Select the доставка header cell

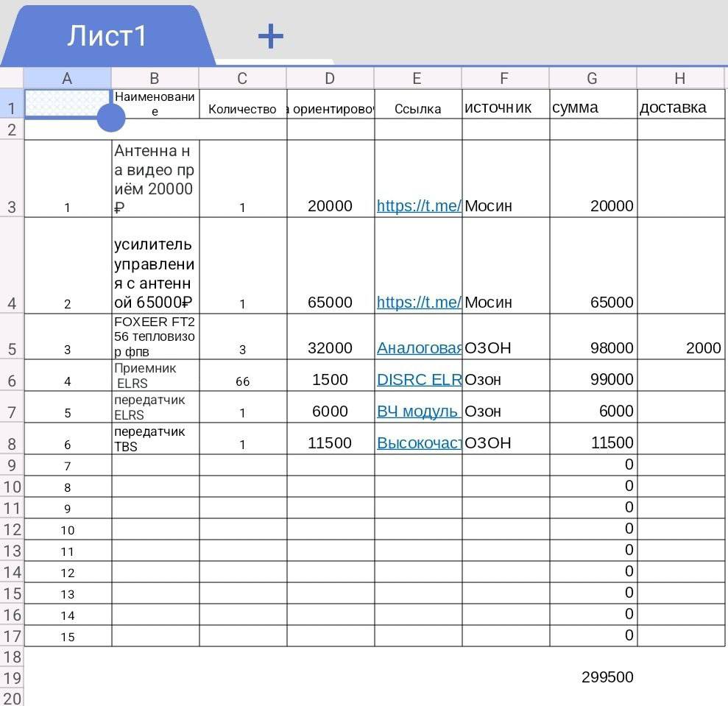point(681,104)
